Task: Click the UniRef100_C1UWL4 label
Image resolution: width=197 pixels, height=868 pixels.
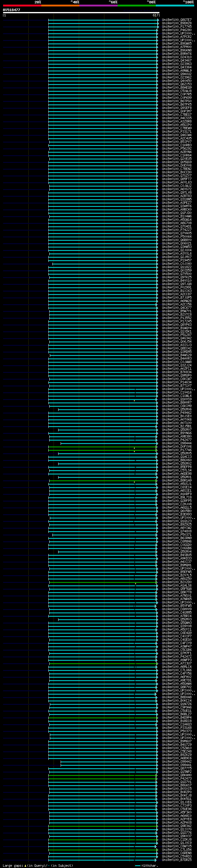Action: [176, 396]
